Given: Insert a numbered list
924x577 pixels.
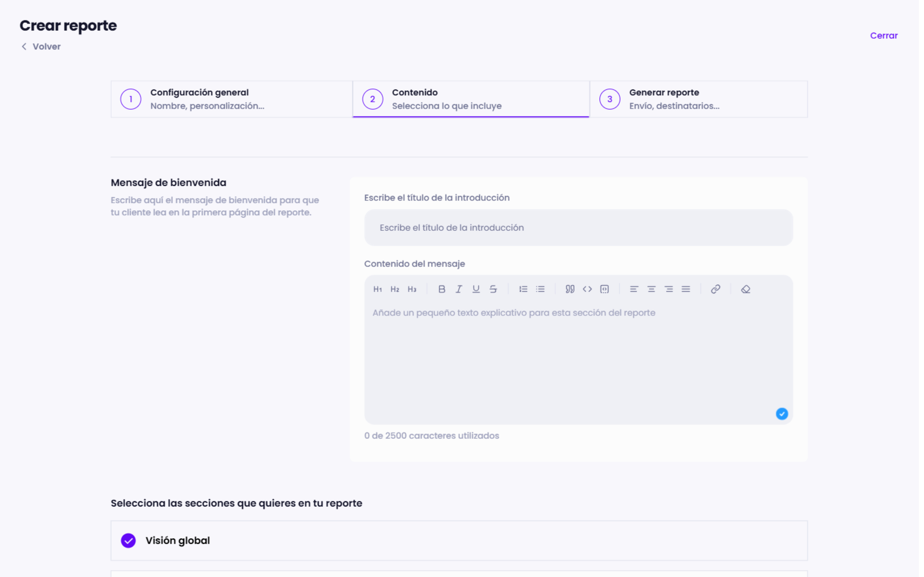Looking at the screenshot, I should (523, 289).
